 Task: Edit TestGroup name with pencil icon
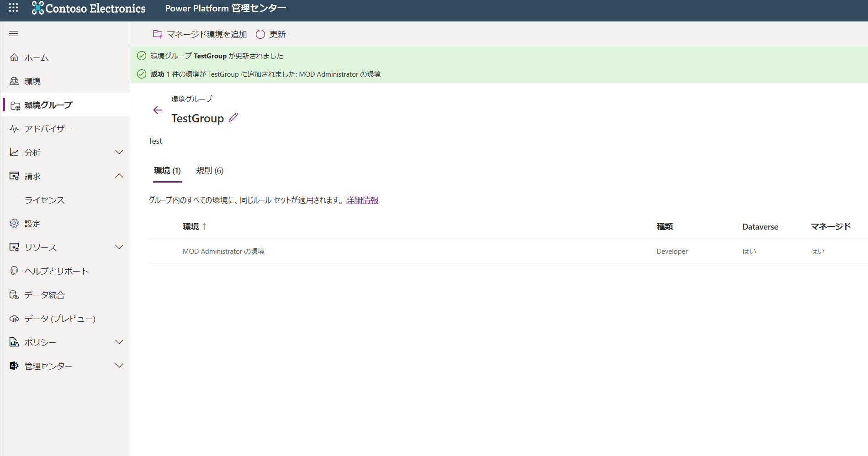233,117
